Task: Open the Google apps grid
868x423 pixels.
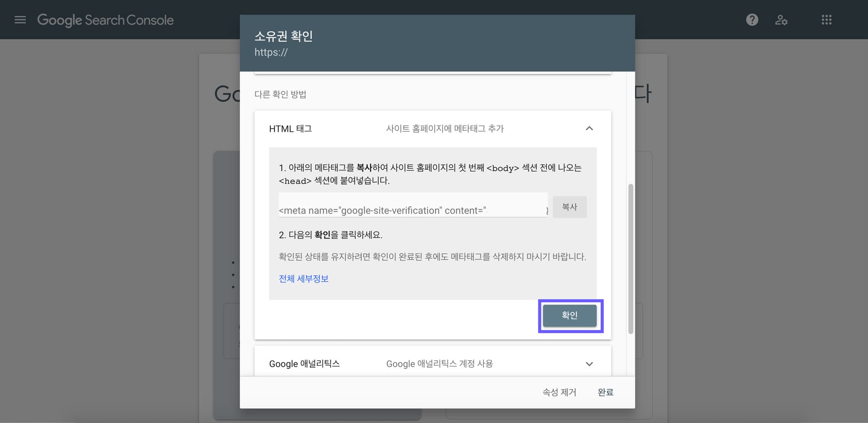Action: point(826,19)
